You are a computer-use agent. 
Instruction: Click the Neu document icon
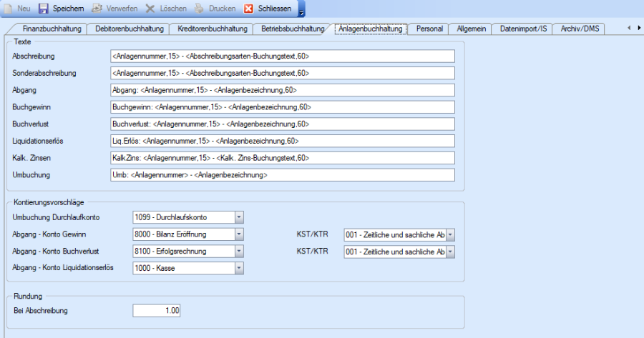[9, 9]
